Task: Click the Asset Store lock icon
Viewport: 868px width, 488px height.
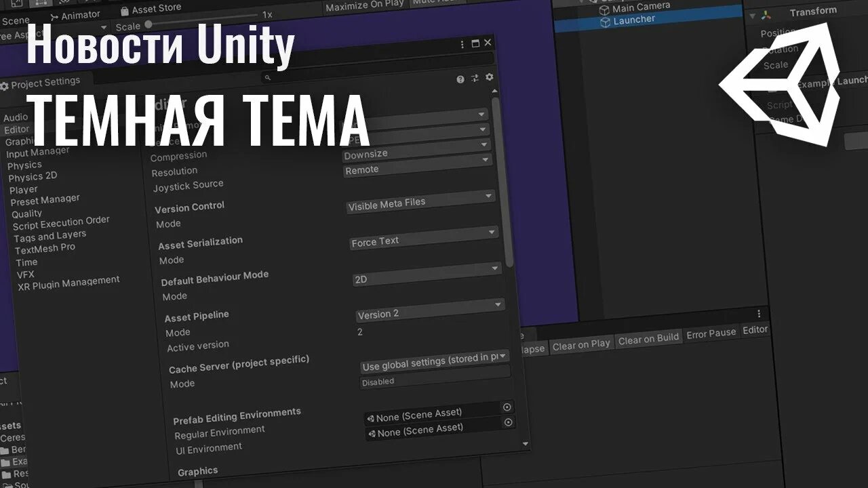Action: click(x=124, y=11)
